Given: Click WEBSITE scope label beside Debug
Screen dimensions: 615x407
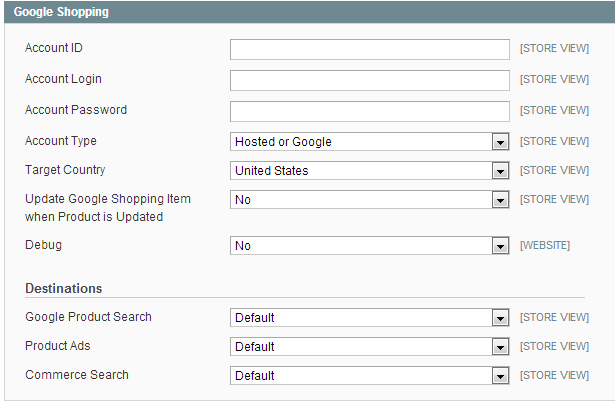Looking at the screenshot, I should tap(544, 246).
